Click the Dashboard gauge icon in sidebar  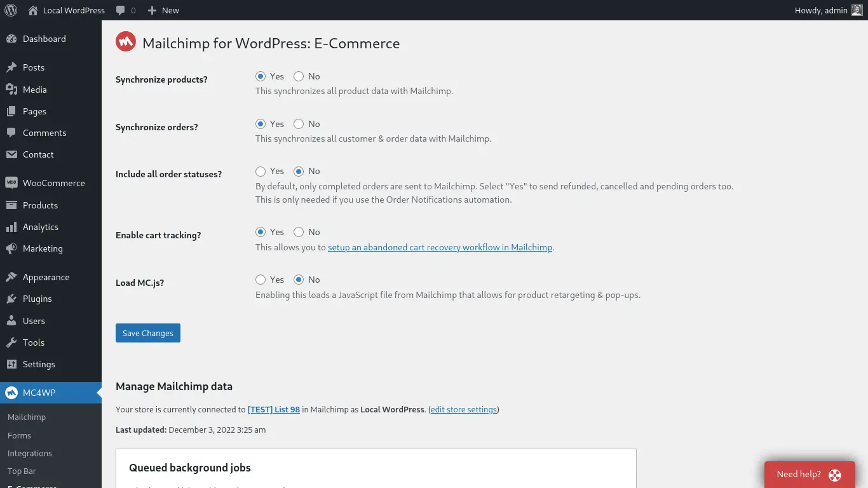click(11, 39)
